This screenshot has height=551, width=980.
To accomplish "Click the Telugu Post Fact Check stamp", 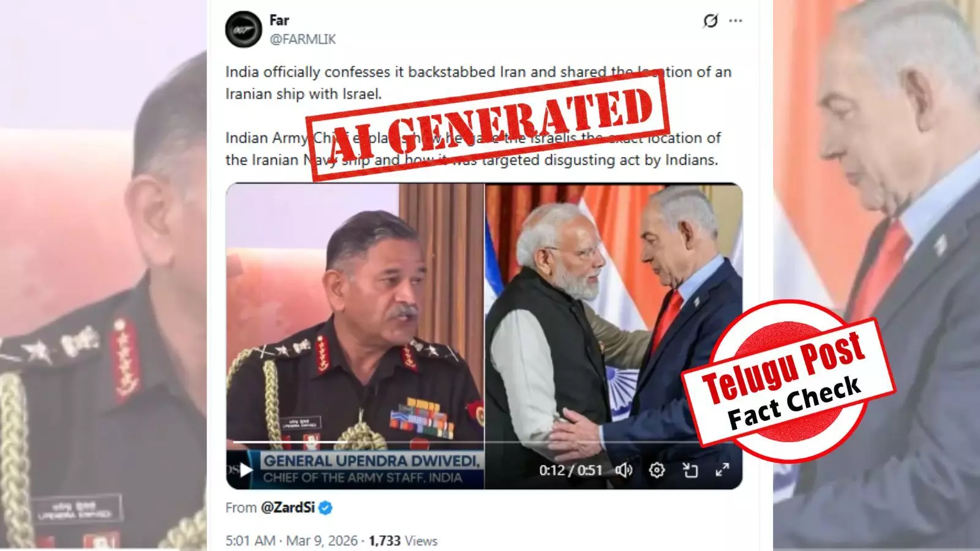I will pyautogui.click(x=788, y=381).
